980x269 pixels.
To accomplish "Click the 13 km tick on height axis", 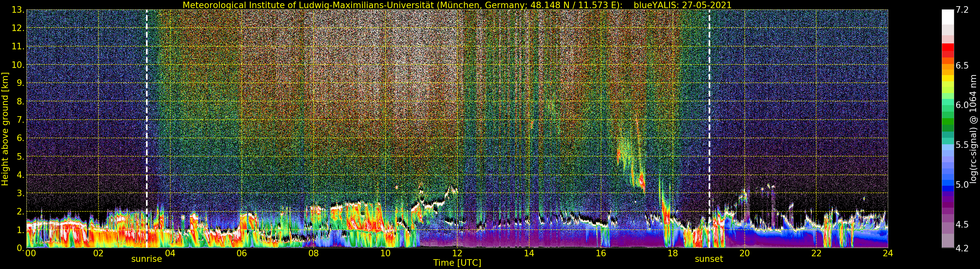I will [18, 10].
